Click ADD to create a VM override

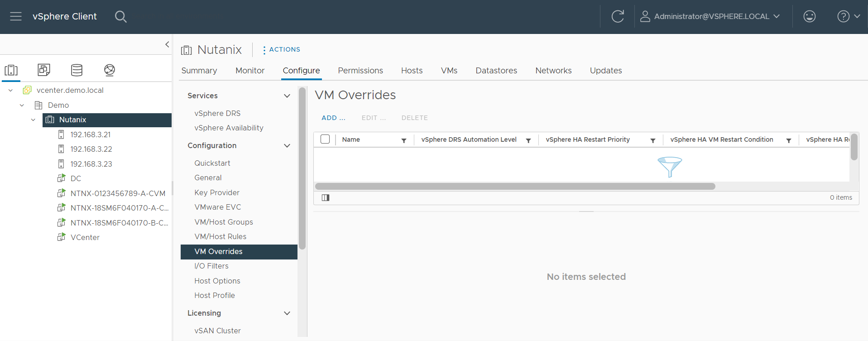click(x=333, y=118)
